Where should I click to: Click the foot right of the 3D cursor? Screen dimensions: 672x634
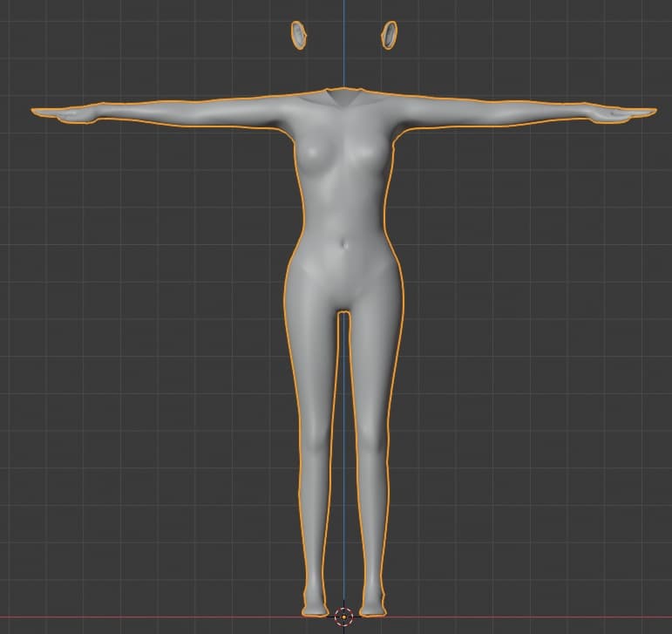coord(373,607)
